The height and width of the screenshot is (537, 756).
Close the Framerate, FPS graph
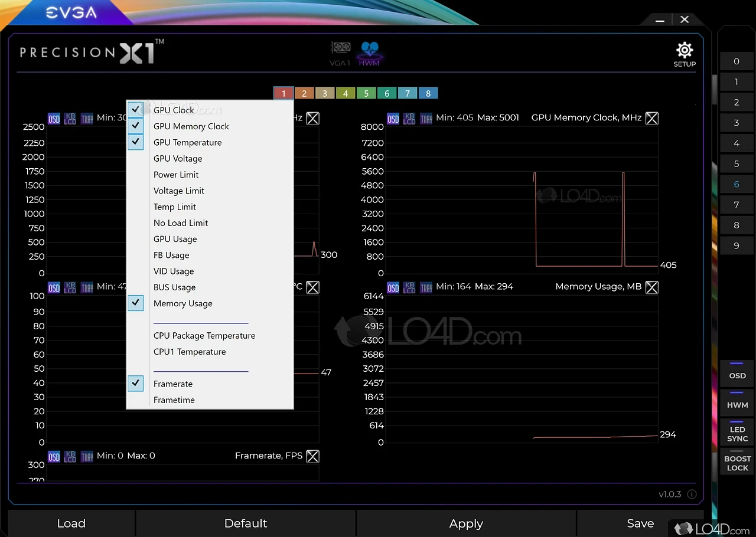pos(312,456)
